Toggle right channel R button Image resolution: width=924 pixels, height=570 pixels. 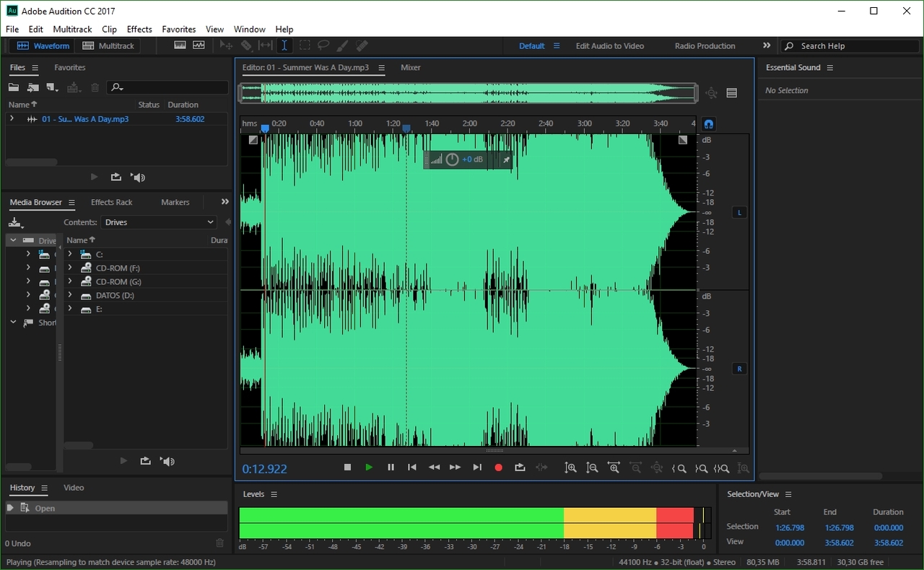[738, 369]
